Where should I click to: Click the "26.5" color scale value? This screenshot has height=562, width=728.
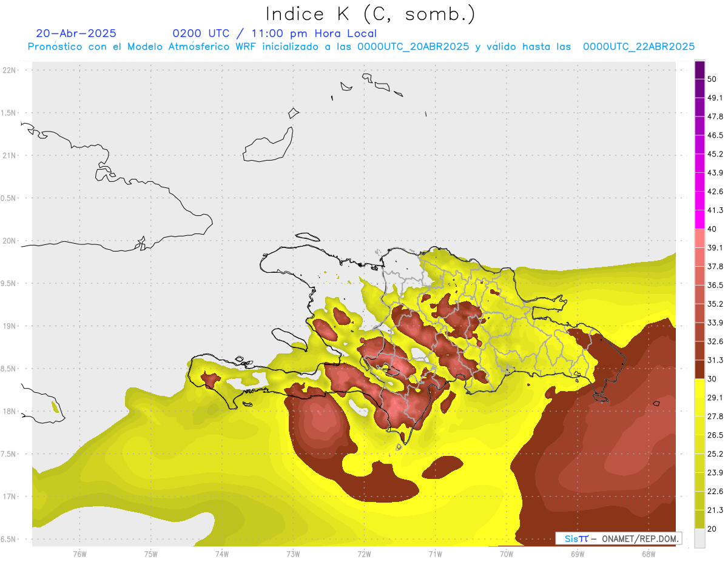[x=715, y=435]
